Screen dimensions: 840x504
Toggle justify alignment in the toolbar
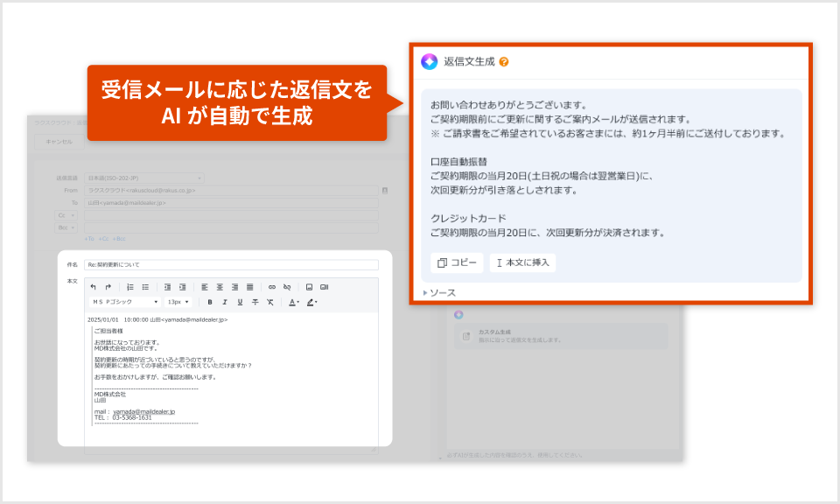pos(249,285)
